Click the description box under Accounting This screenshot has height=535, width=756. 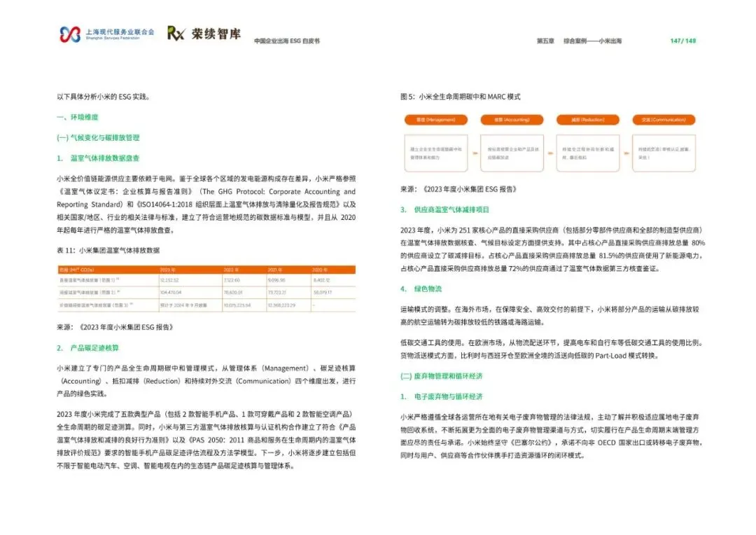512,153
